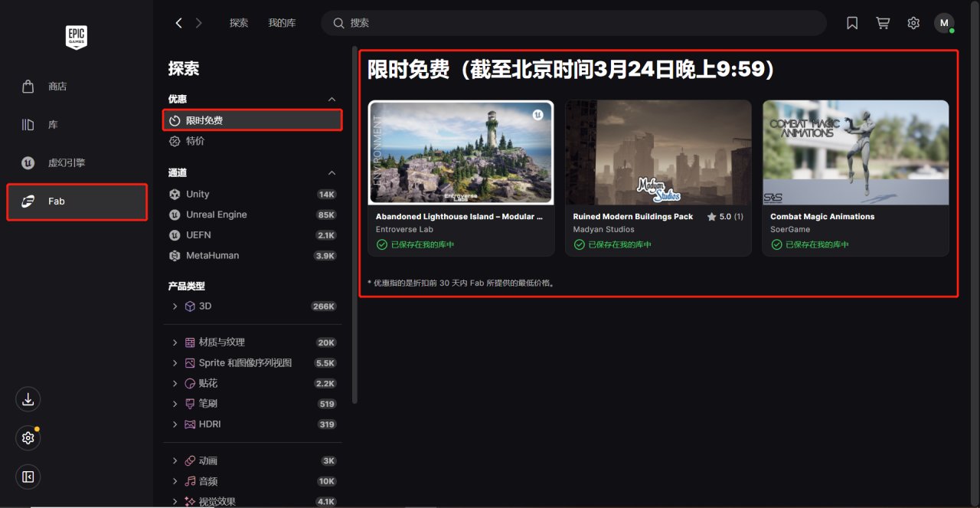Image resolution: width=980 pixels, height=508 pixels.
Task: Open the 商店 store page
Action: (x=77, y=87)
